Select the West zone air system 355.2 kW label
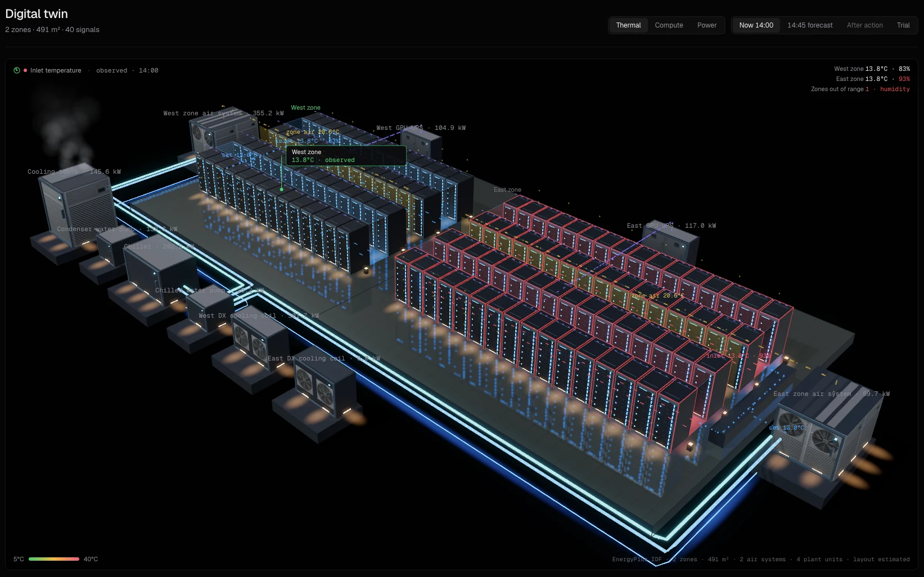 click(223, 113)
